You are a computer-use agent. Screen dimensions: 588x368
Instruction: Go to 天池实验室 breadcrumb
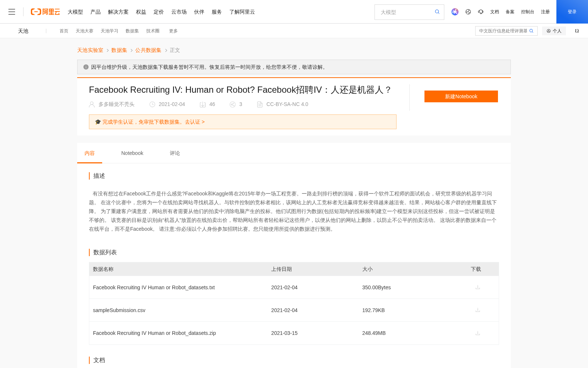click(90, 50)
